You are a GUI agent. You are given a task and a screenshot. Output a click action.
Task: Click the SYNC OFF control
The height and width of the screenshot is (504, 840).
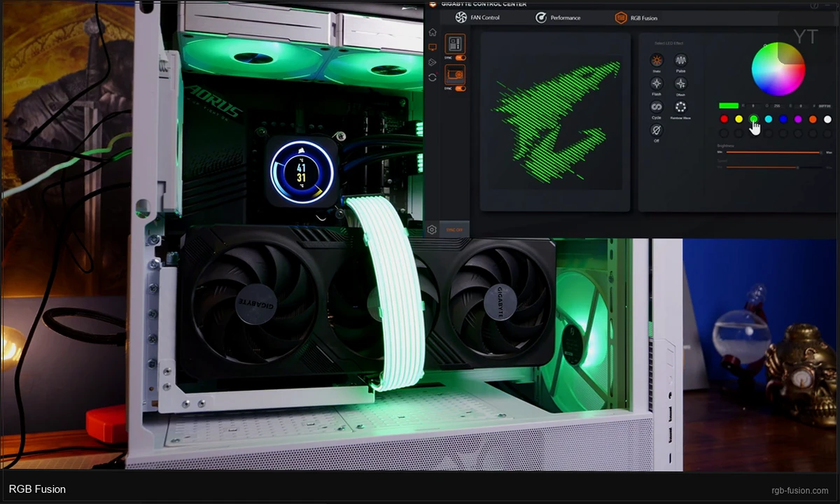(x=454, y=229)
